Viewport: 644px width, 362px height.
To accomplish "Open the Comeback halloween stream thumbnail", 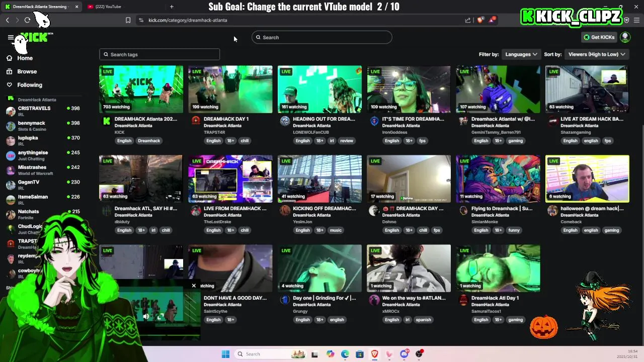I will point(587,178).
